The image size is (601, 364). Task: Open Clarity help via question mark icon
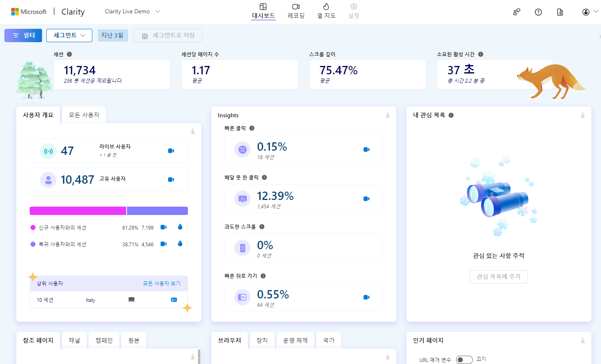[x=538, y=12]
